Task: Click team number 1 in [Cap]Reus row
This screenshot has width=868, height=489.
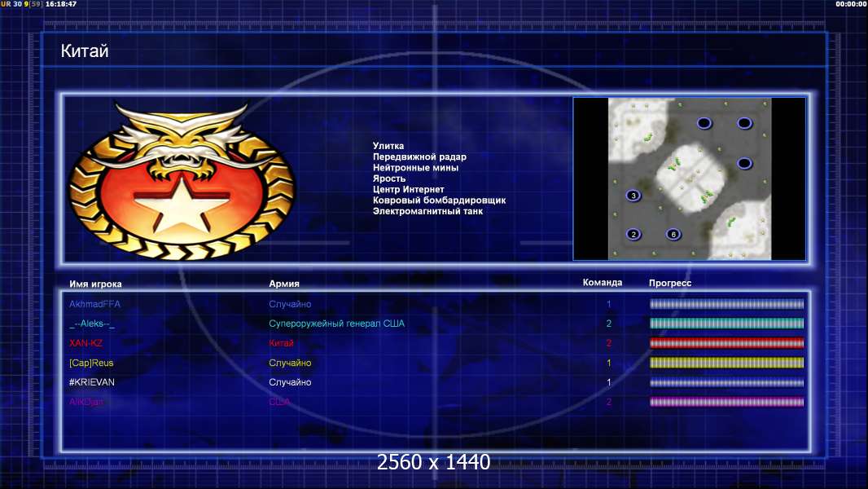Action: point(609,363)
